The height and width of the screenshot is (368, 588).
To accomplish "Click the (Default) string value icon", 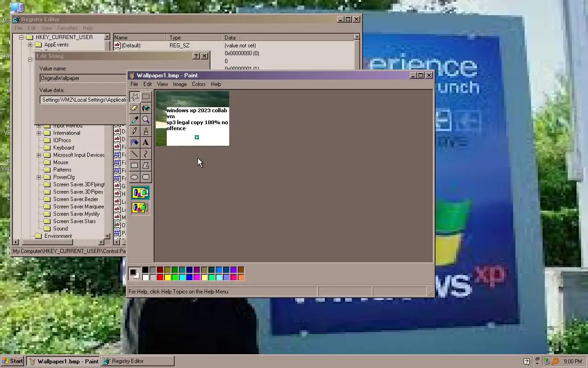I will 117,46.
